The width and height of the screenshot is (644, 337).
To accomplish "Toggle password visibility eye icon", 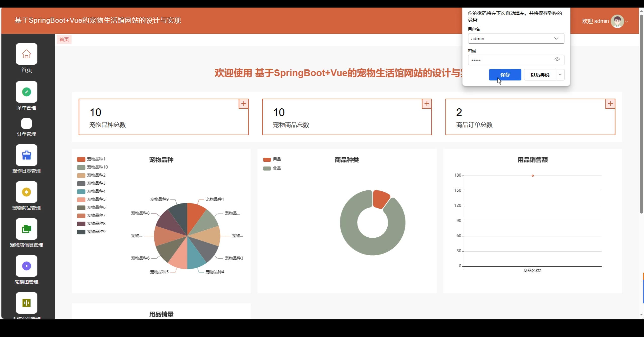I will 557,59.
